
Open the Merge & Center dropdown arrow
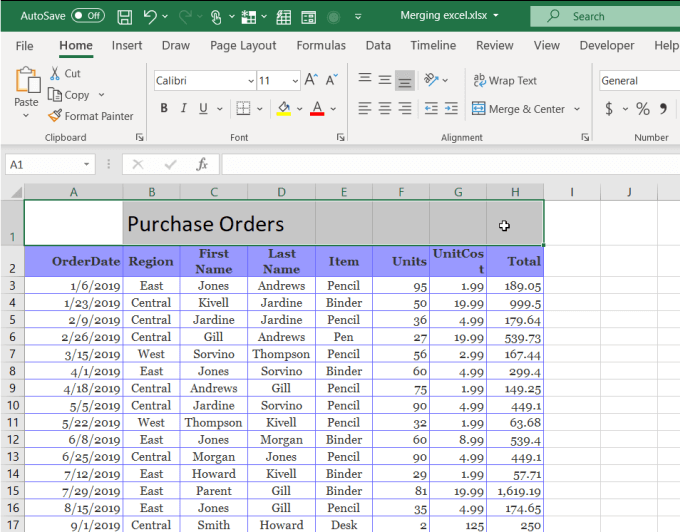coord(577,109)
